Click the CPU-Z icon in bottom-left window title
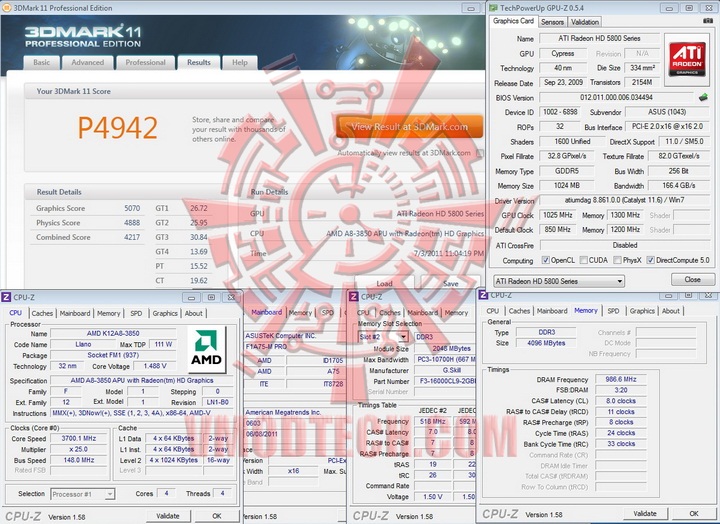This screenshot has height=524, width=720. point(6,297)
